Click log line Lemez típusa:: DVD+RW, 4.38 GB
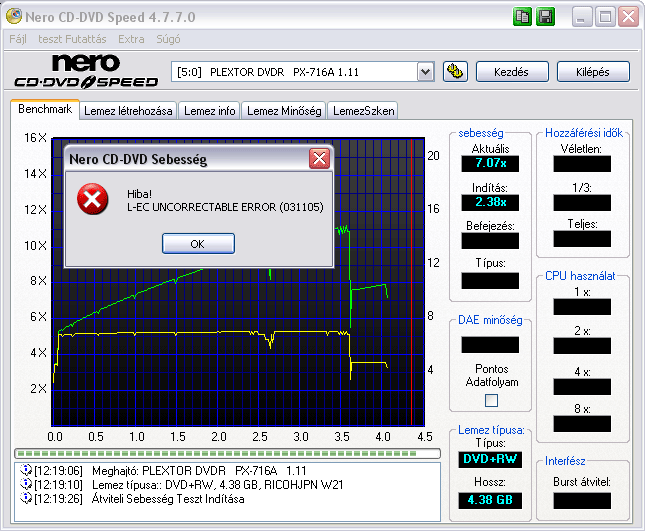Viewport: 645px width, 531px height. tap(218, 485)
